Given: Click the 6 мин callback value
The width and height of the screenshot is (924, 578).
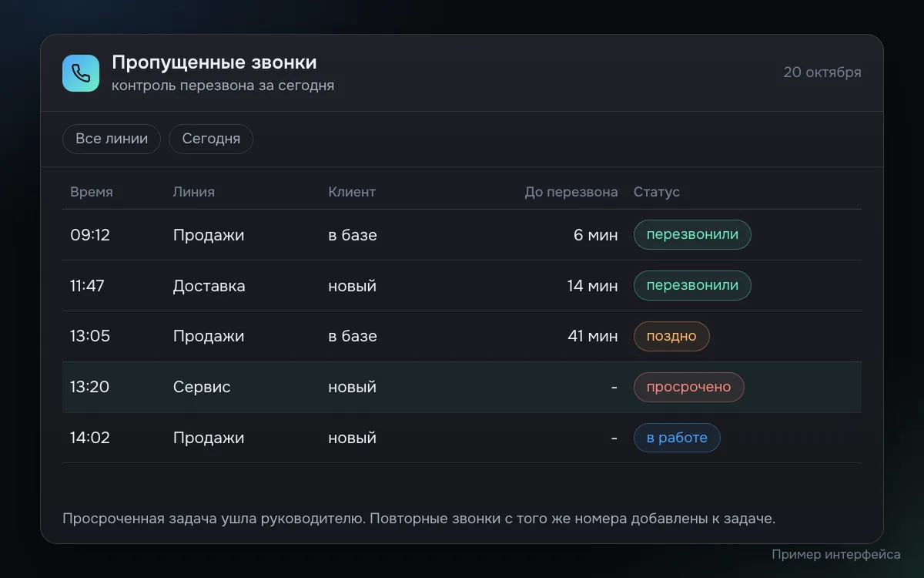Looking at the screenshot, I should 596,235.
